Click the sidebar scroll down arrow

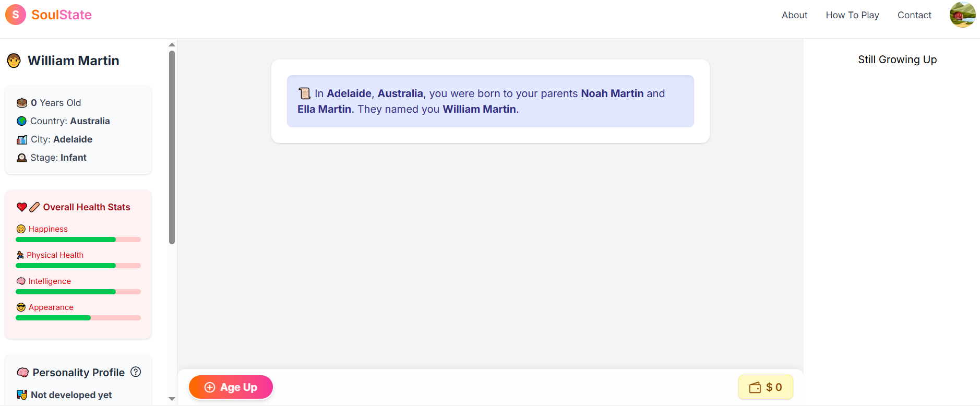(x=172, y=399)
